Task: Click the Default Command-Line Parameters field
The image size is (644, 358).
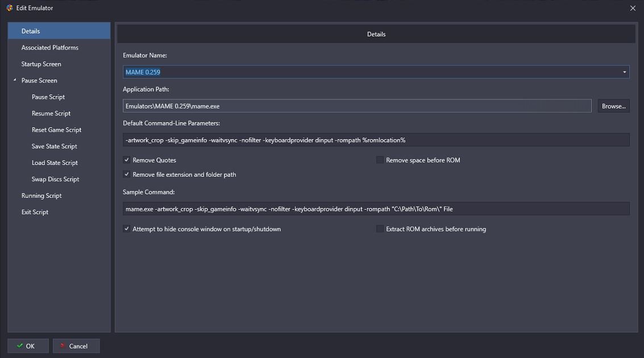Action: point(376,140)
